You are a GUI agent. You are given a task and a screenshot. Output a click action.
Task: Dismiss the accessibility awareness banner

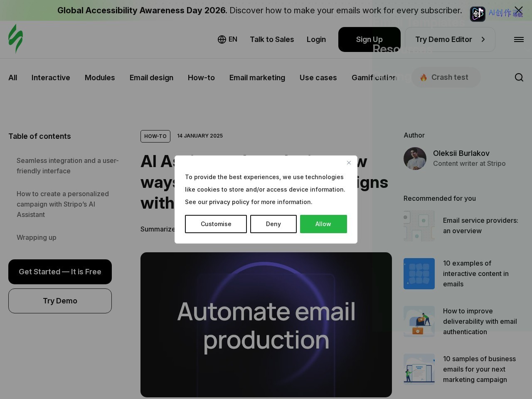tap(519, 10)
